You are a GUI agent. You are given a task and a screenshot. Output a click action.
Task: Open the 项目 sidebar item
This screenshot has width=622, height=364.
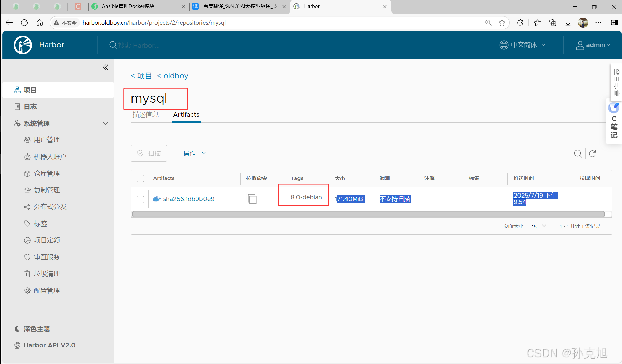[x=58, y=90]
